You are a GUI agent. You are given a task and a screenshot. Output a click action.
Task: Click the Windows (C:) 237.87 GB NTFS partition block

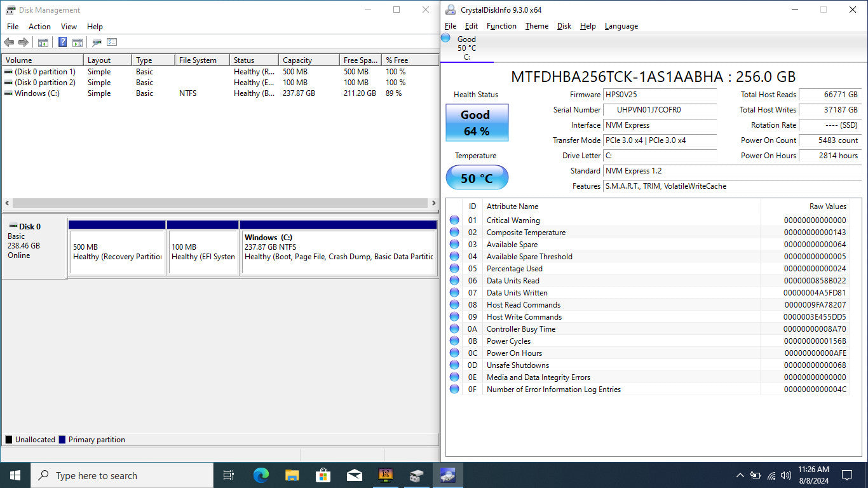(x=338, y=252)
